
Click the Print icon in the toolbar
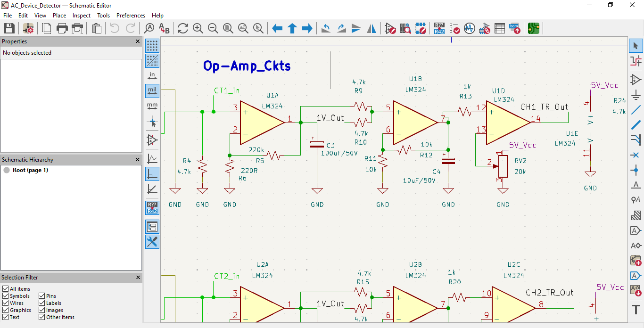(x=62, y=28)
